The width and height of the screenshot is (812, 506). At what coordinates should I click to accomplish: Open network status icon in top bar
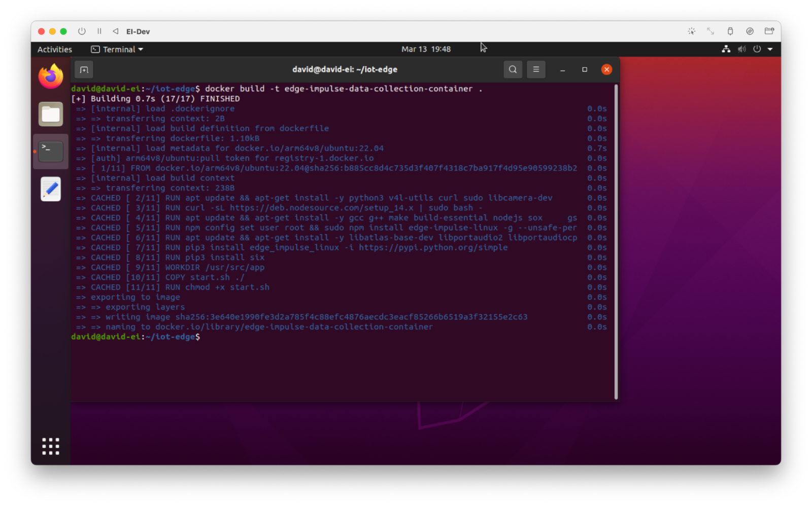point(726,49)
